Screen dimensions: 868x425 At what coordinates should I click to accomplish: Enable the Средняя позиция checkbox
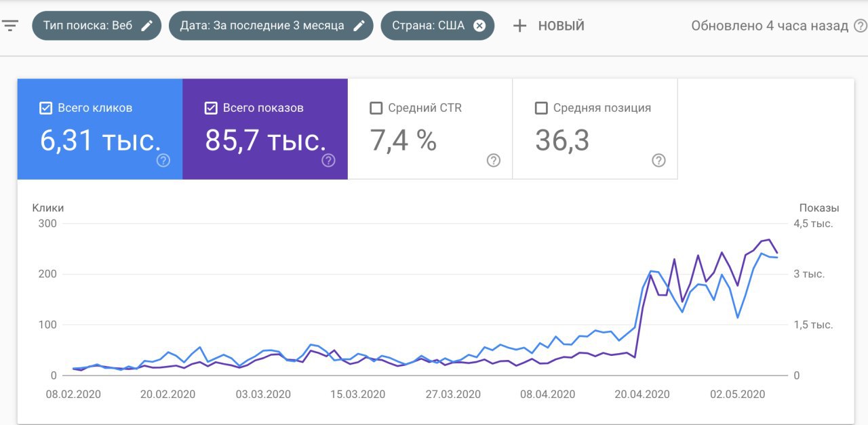coord(541,108)
